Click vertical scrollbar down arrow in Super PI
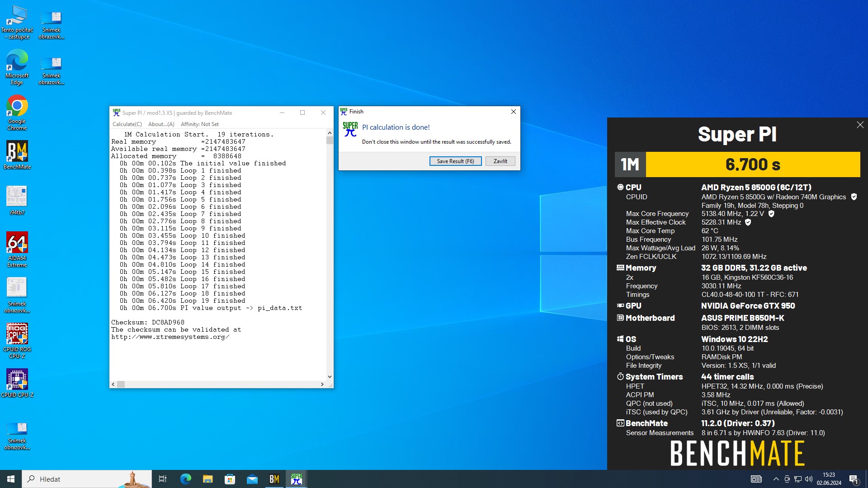The image size is (868, 488). 330,376
